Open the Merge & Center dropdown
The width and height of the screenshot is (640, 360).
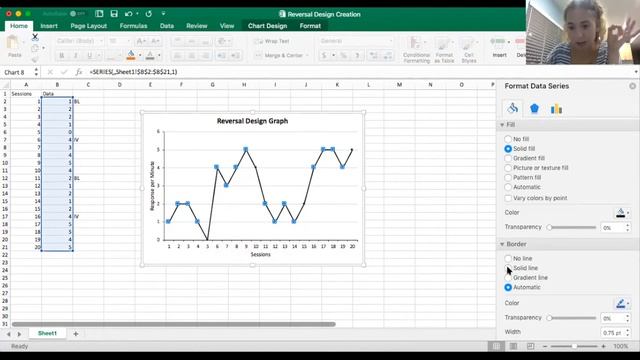coord(307,56)
